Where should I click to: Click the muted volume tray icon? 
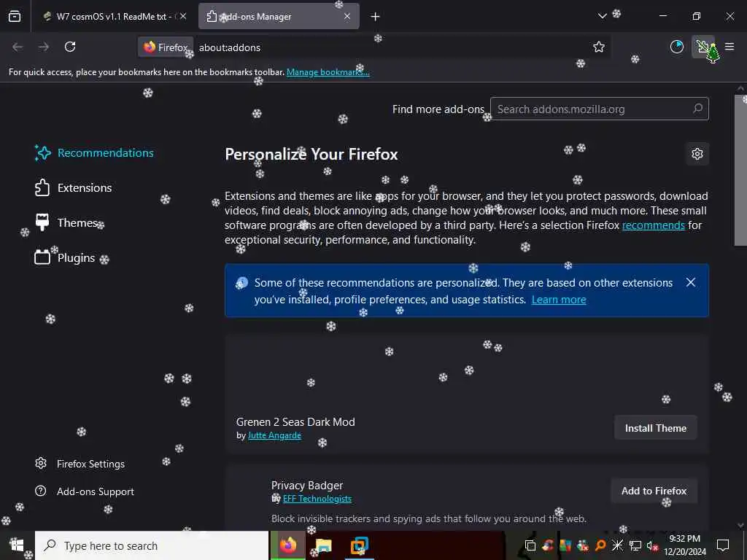click(x=651, y=545)
